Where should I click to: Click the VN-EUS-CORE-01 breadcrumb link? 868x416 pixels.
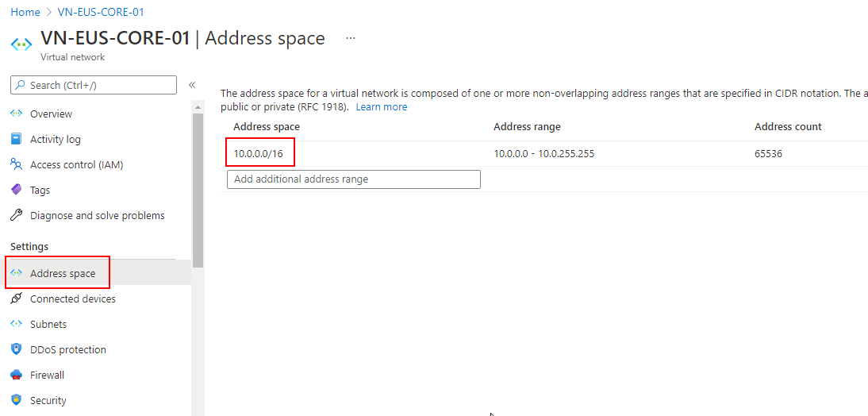pos(101,12)
